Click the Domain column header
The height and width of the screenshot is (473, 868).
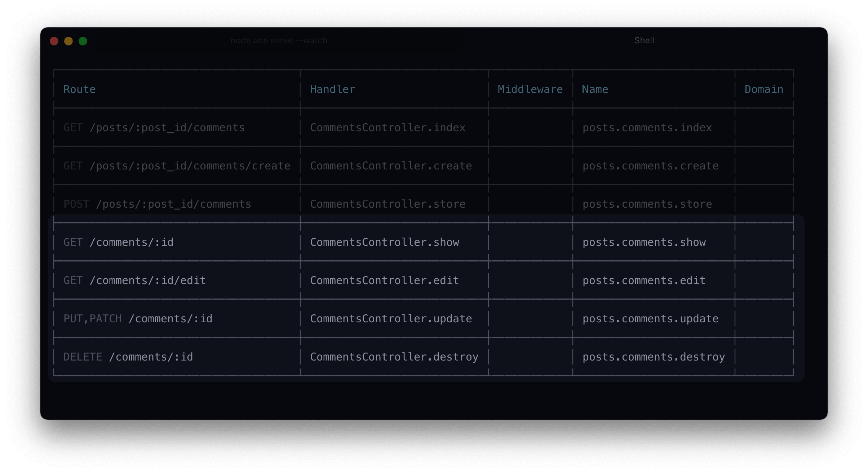click(764, 89)
